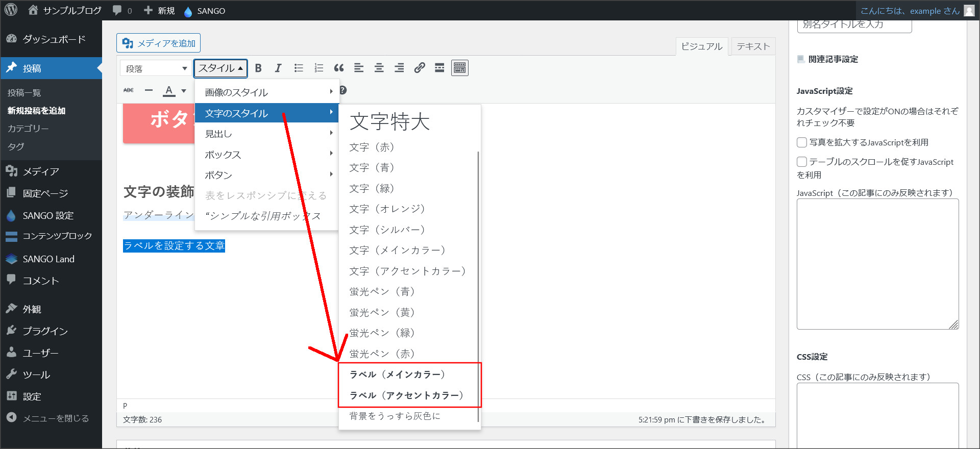Select ラベル（メインカラー） from the style list
The image size is (980, 449).
(397, 375)
